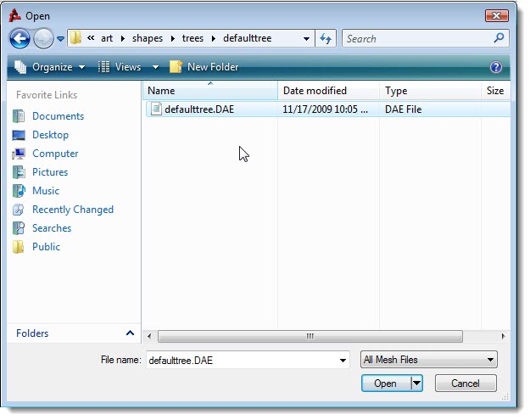Click the Documents icon in sidebar
Image resolution: width=530 pixels, height=420 pixels.
tap(19, 116)
